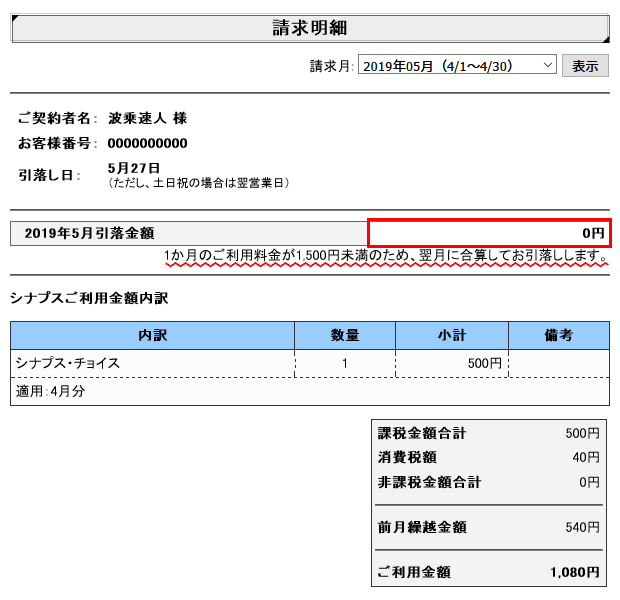620x600 pixels.
Task: Click the シナプス・チョイス row item
Action: point(68,363)
